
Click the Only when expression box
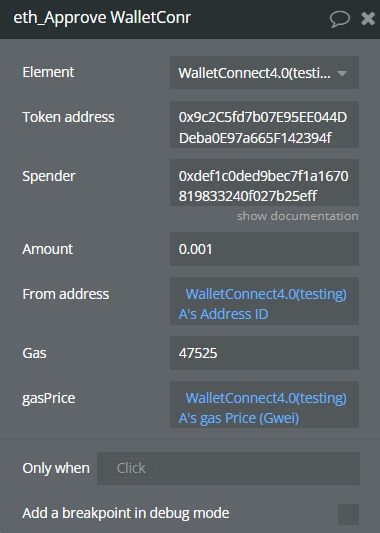click(x=228, y=468)
